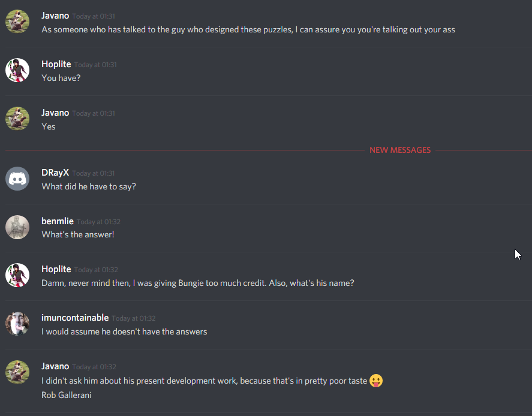The height and width of the screenshot is (416, 532).
Task: Click Javano's avatar beside "Rob Gallerani" message
Action: tap(17, 372)
